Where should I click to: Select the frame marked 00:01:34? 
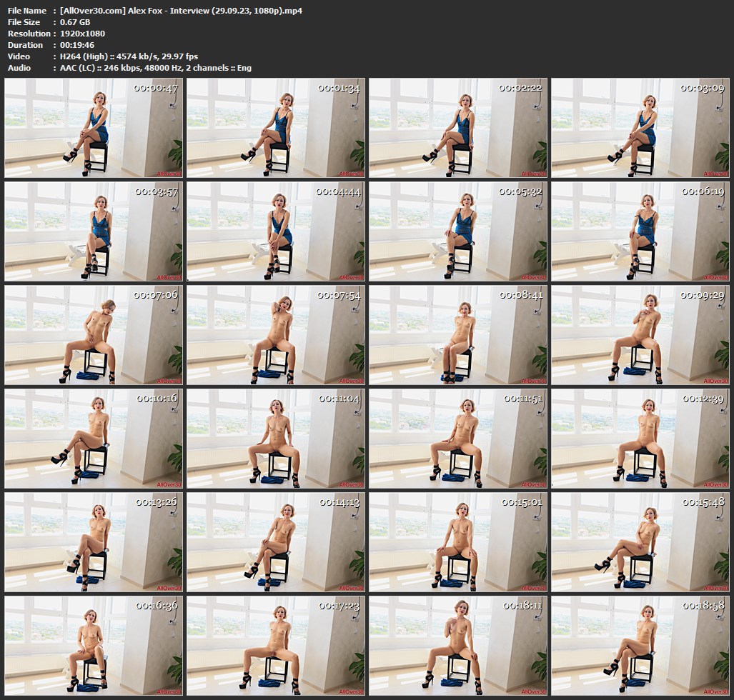click(276, 128)
